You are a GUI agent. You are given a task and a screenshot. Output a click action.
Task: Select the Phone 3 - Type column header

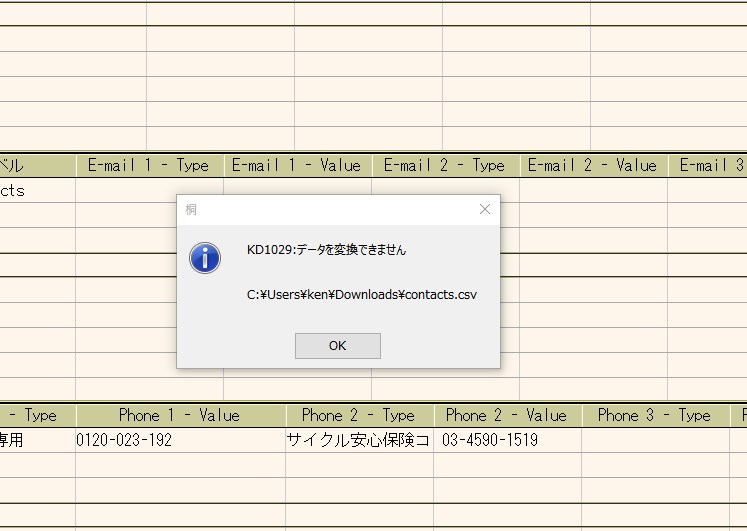click(x=655, y=415)
